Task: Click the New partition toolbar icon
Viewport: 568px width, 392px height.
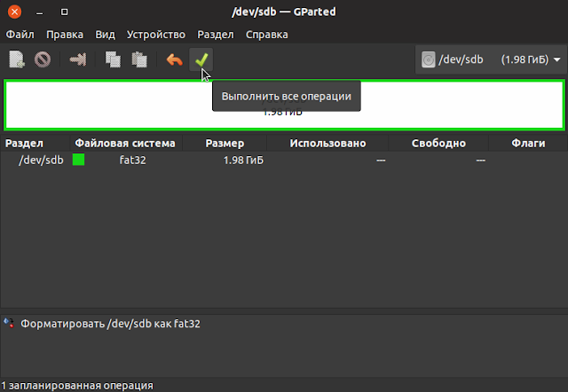Action: point(17,59)
